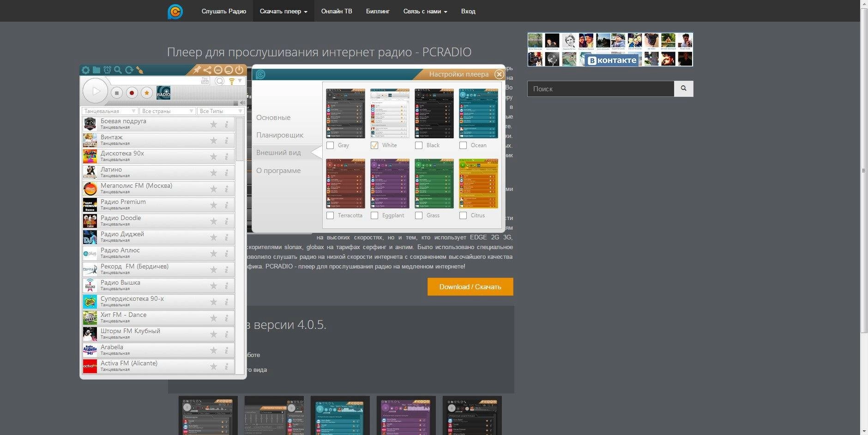Image resolution: width=868 pixels, height=435 pixels.
Task: Open the О программе settings tab
Action: pyautogui.click(x=278, y=171)
